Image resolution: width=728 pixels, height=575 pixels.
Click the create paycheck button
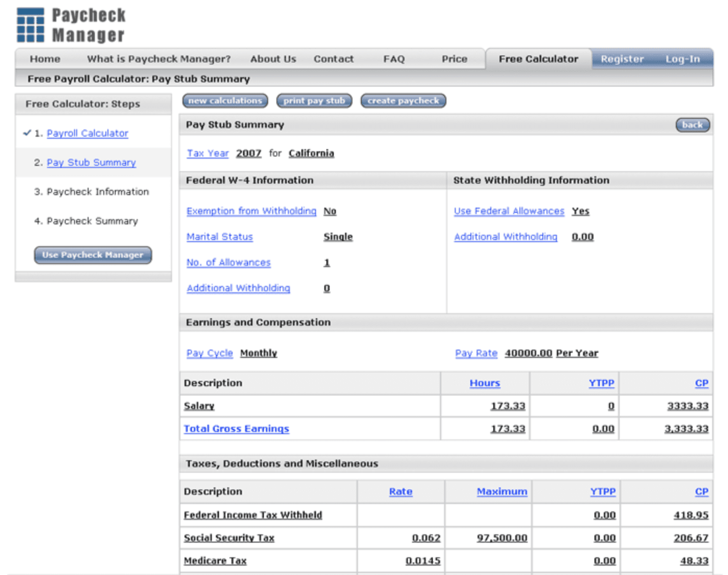click(x=403, y=101)
